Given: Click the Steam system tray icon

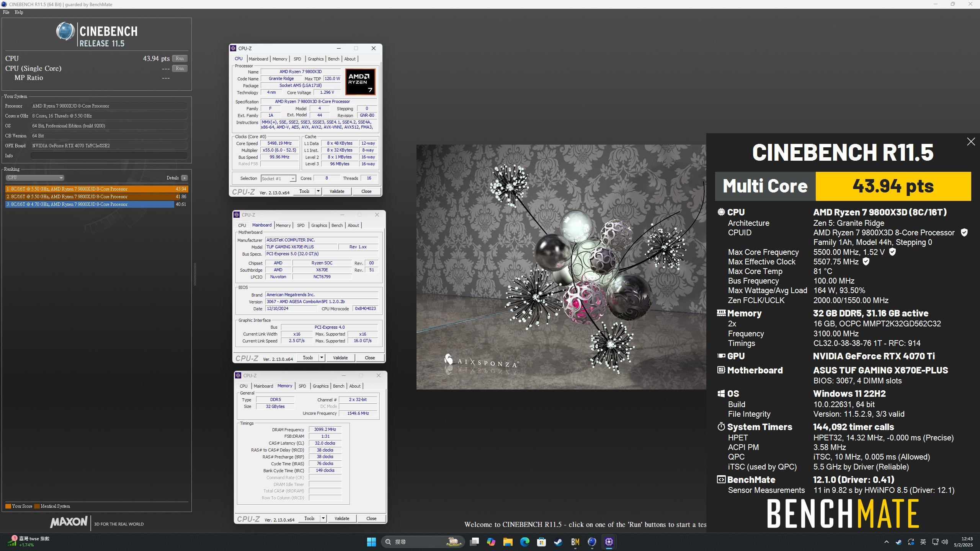Looking at the screenshot, I should coord(898,542).
